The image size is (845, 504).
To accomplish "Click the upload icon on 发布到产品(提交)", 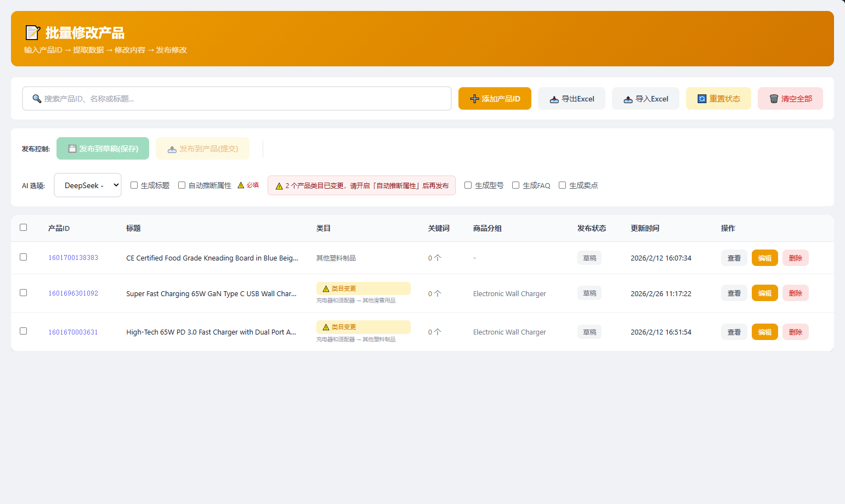I will [172, 149].
